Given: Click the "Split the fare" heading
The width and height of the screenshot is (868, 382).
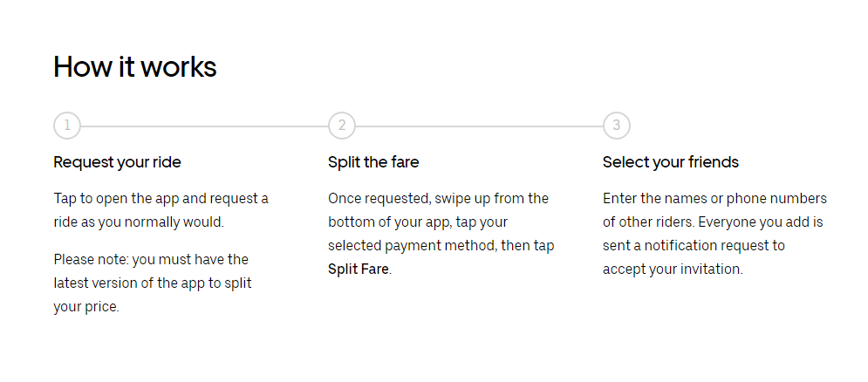Looking at the screenshot, I should click(x=373, y=162).
